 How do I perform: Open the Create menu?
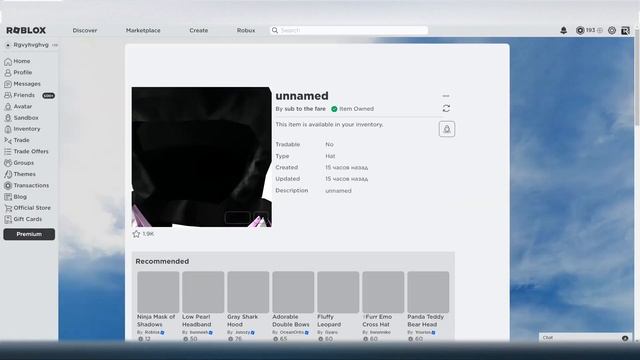tap(199, 30)
